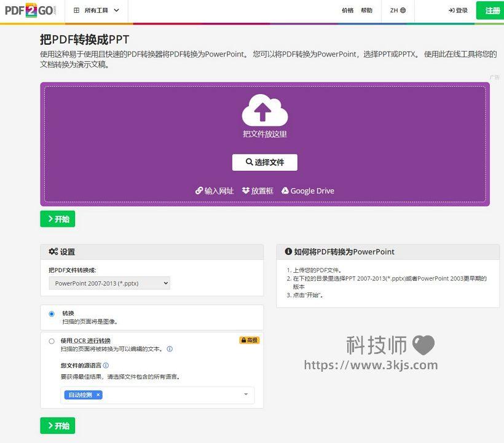
Task: Click the globe language icon
Action: click(403, 10)
